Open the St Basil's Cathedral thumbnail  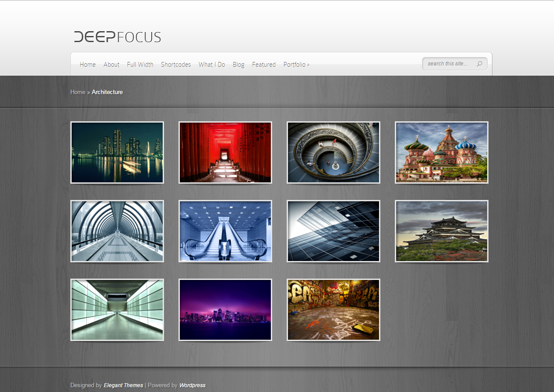coord(441,152)
